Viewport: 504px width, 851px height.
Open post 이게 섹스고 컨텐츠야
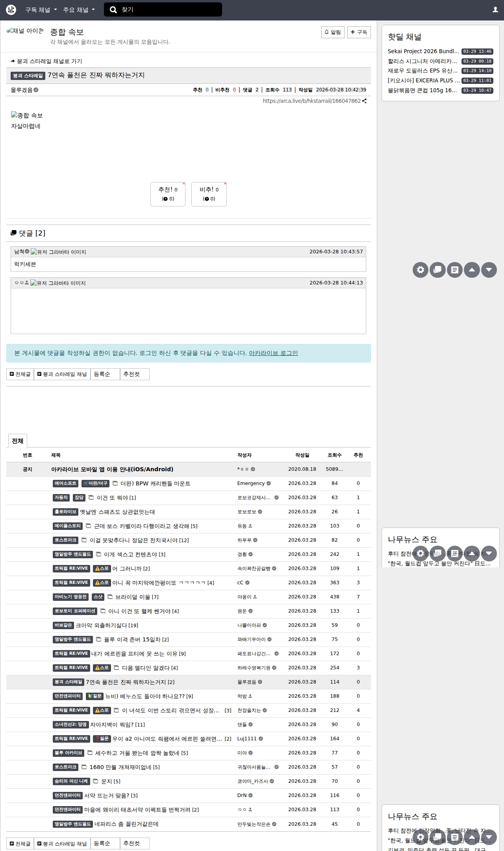(131, 554)
